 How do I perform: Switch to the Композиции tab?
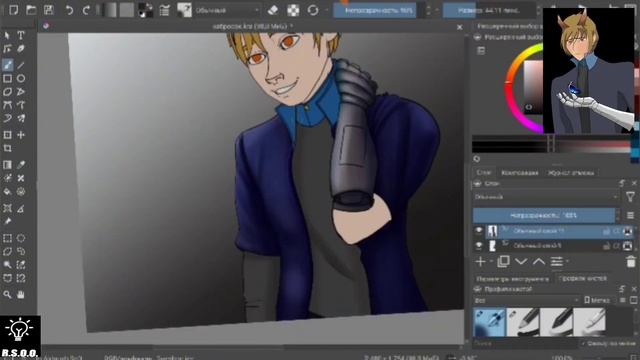click(520, 173)
